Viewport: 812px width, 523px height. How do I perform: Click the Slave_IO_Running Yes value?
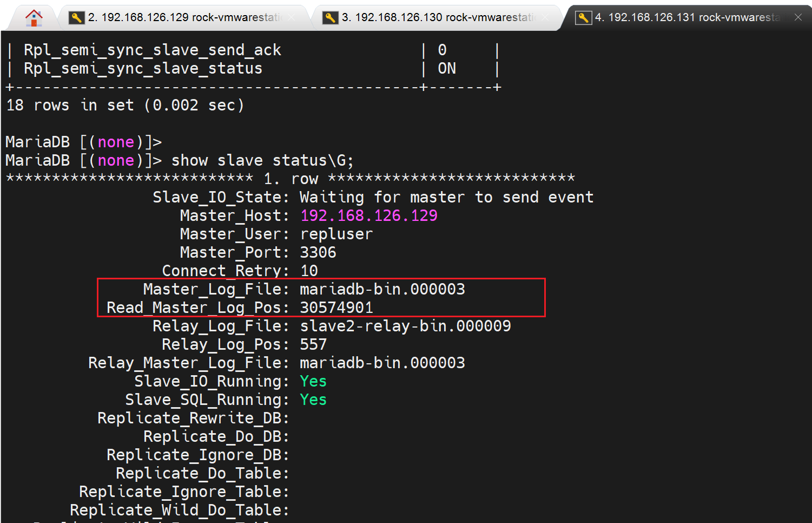313,381
